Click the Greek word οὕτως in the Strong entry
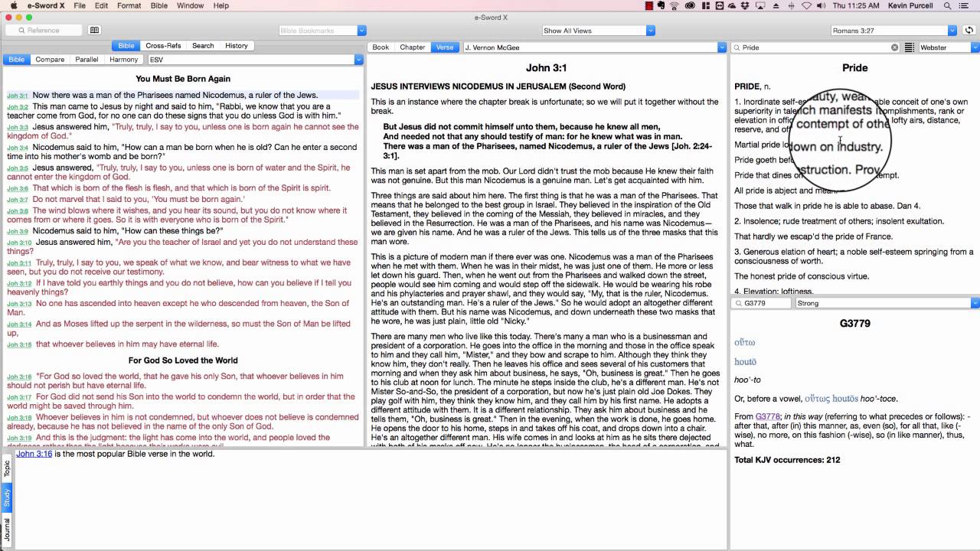 [817, 399]
